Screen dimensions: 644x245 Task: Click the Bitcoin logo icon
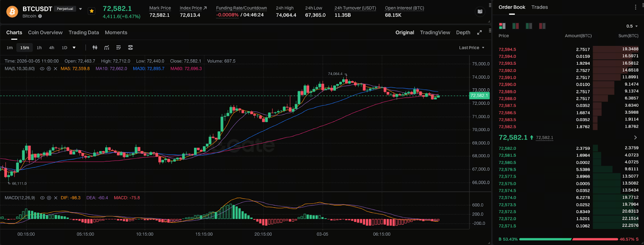[12, 12]
